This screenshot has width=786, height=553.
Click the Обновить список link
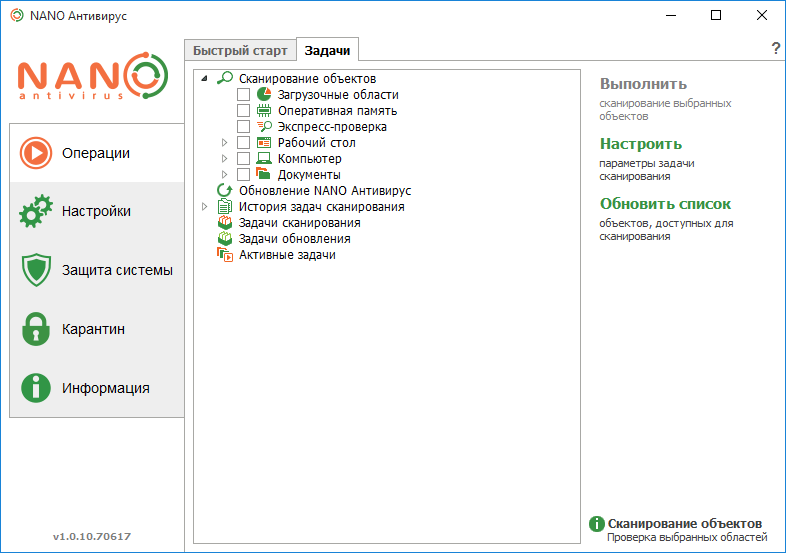pos(665,204)
